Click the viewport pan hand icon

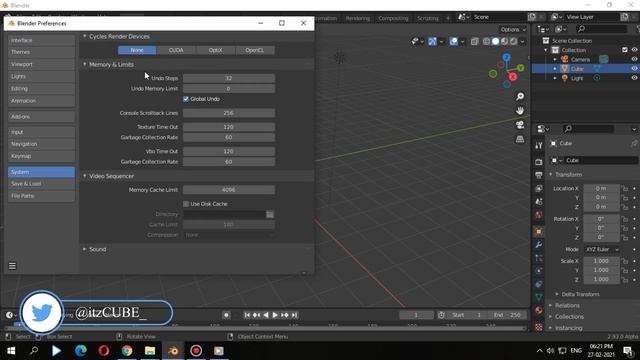[x=520, y=111]
